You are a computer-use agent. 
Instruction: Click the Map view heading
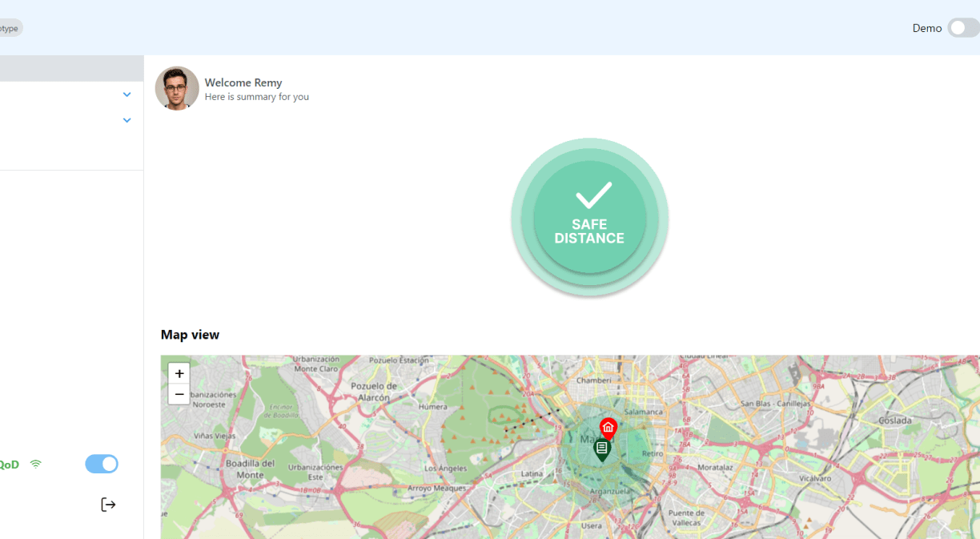pos(190,335)
